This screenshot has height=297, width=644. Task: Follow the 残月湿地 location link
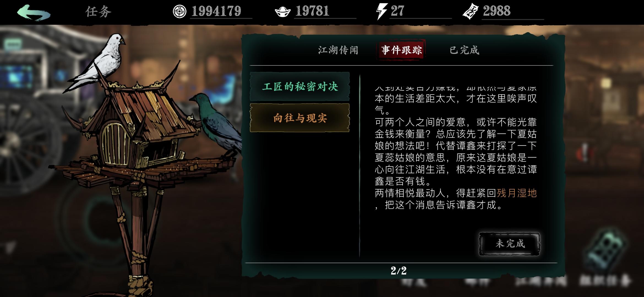pyautogui.click(x=517, y=193)
